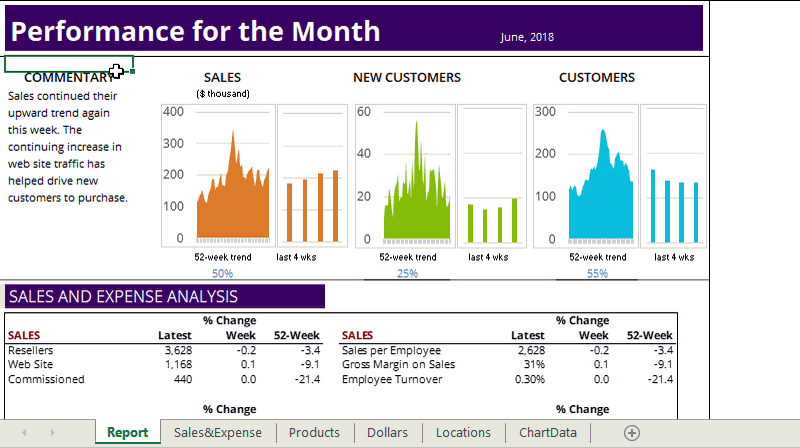Click the 50% value under Sales chart
Screen dimensions: 800x448
222,274
